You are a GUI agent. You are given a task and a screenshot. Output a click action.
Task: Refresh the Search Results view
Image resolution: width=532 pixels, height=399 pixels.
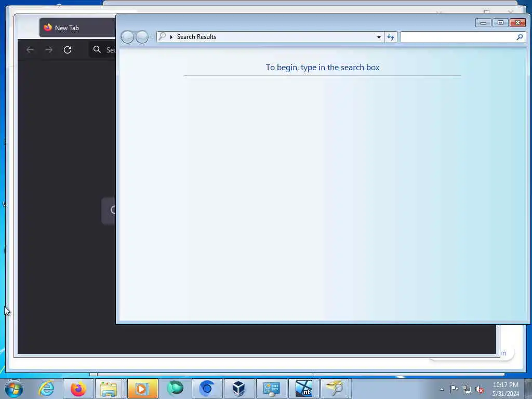pyautogui.click(x=391, y=37)
